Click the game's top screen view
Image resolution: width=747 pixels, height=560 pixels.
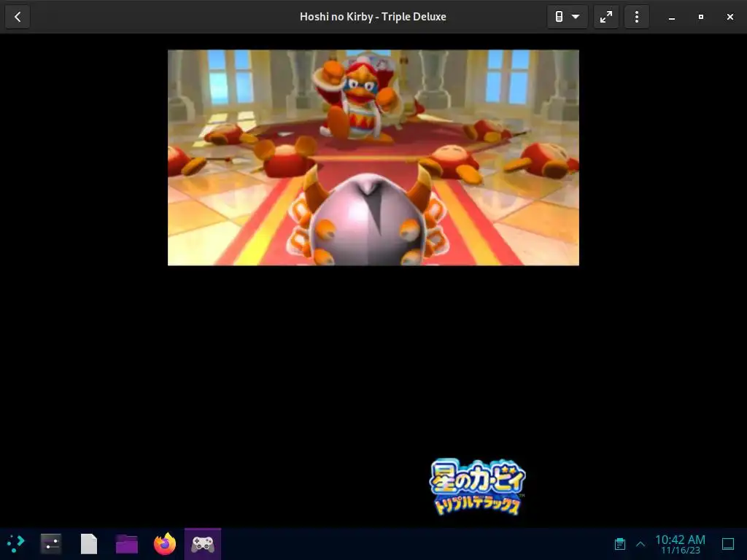[x=373, y=157]
